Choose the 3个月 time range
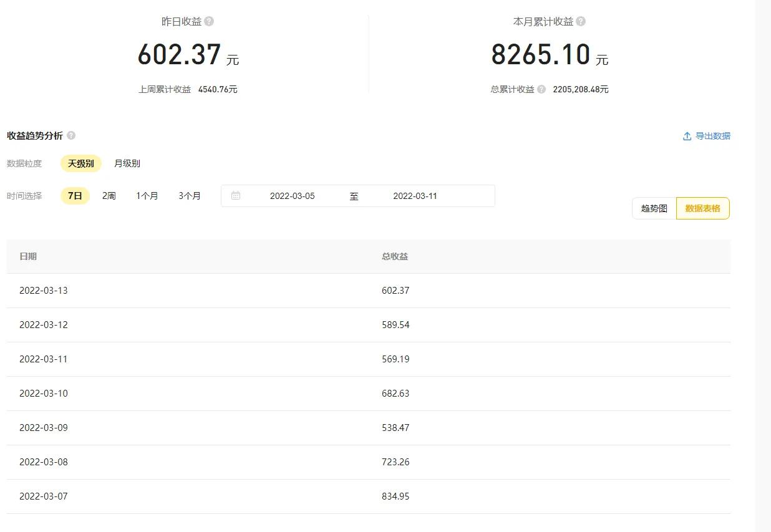 point(190,196)
